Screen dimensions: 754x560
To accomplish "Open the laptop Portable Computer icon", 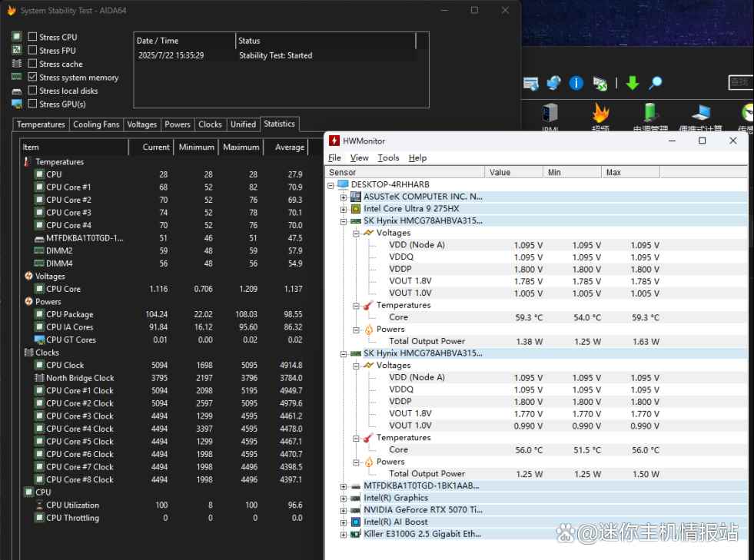I will pyautogui.click(x=701, y=113).
